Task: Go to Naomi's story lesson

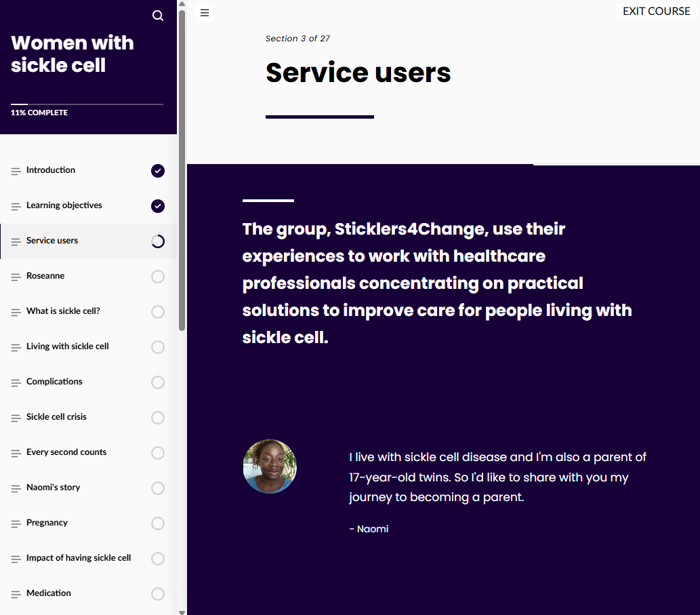Action: (88, 488)
